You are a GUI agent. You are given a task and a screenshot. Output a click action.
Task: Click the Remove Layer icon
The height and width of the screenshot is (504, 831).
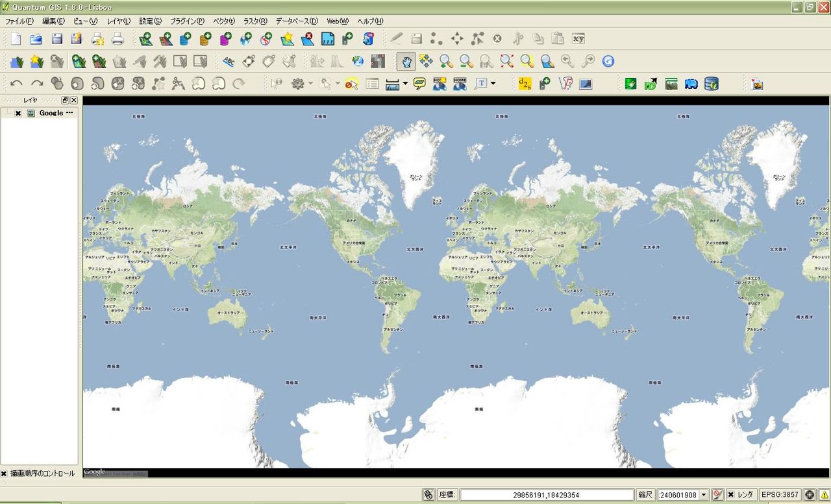coord(307,39)
